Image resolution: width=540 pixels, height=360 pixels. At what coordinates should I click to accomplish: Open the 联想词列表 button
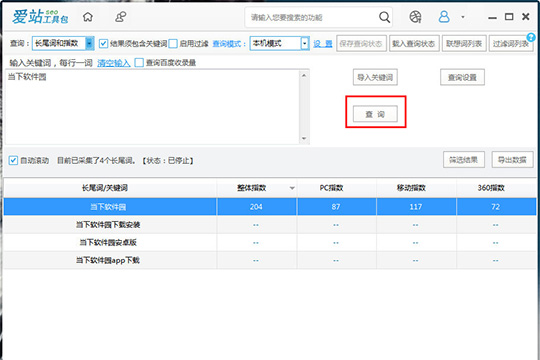tap(464, 44)
